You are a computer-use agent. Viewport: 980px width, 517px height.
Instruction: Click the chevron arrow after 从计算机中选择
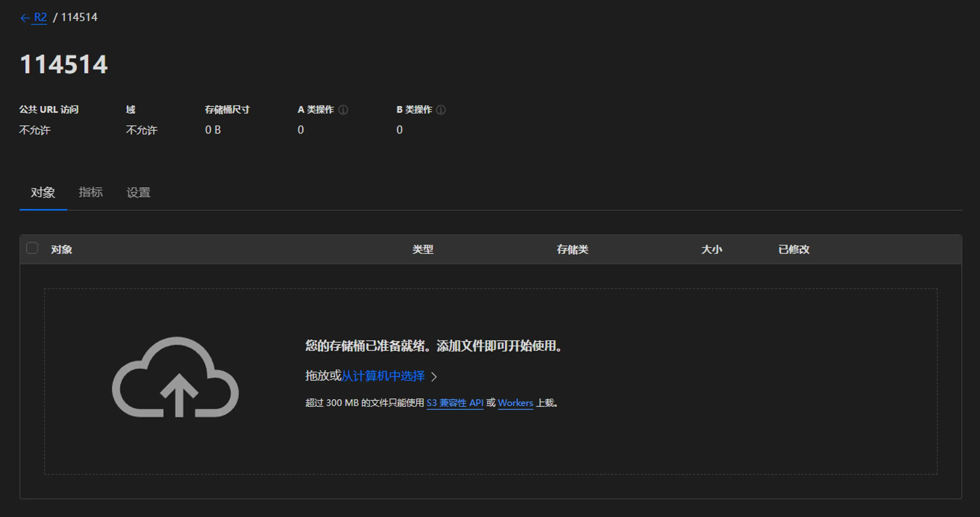pos(434,377)
